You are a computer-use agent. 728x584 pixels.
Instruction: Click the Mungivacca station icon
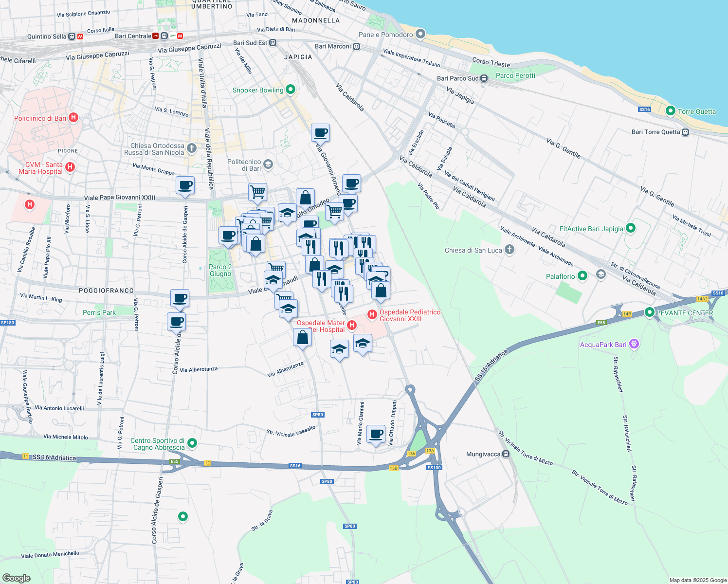(x=506, y=454)
